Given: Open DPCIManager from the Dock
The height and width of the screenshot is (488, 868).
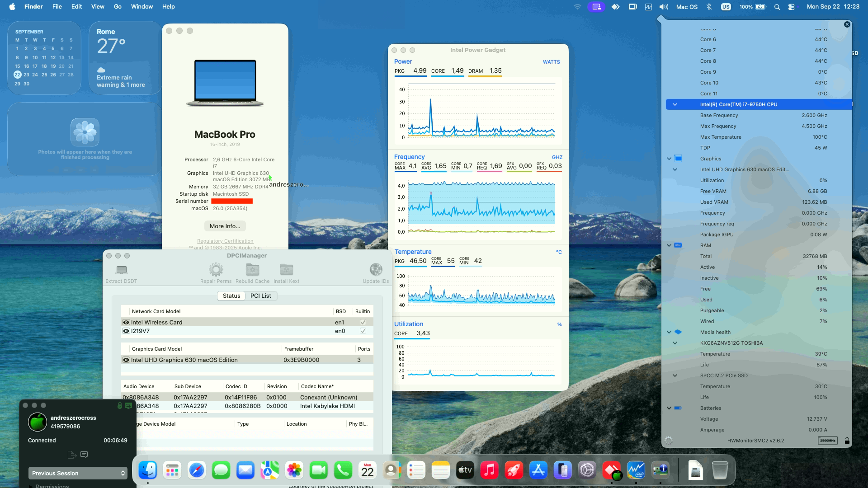Looking at the screenshot, I should (x=660, y=470).
